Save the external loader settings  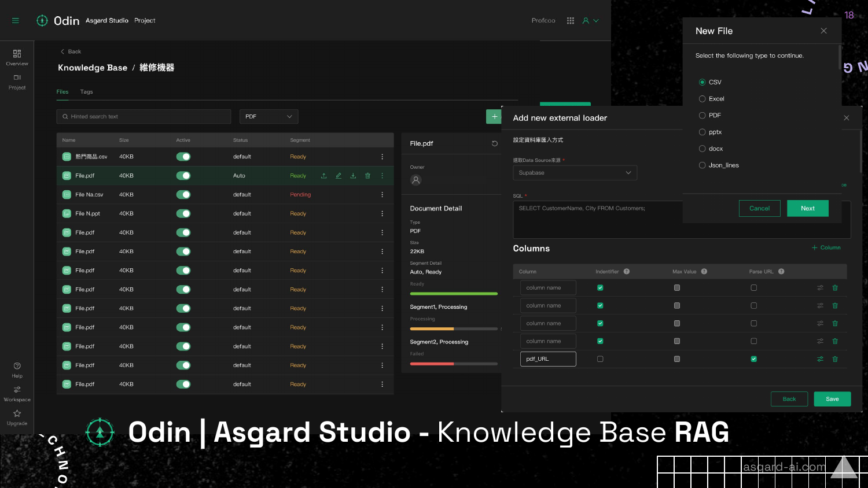(832, 399)
